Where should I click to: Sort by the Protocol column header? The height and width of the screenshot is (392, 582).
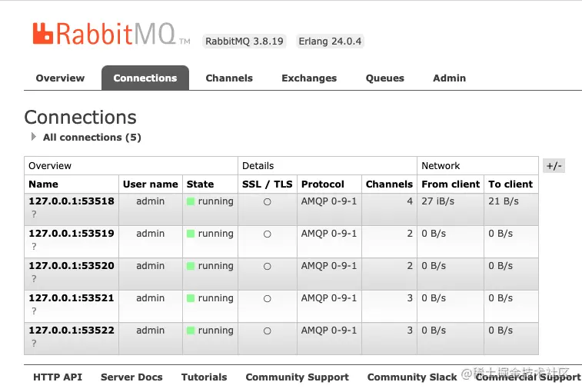(x=323, y=184)
